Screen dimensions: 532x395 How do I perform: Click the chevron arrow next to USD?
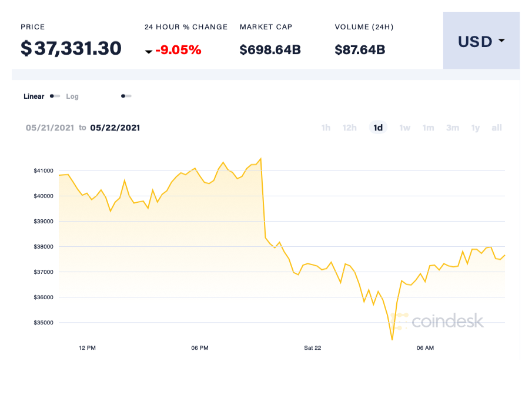501,41
